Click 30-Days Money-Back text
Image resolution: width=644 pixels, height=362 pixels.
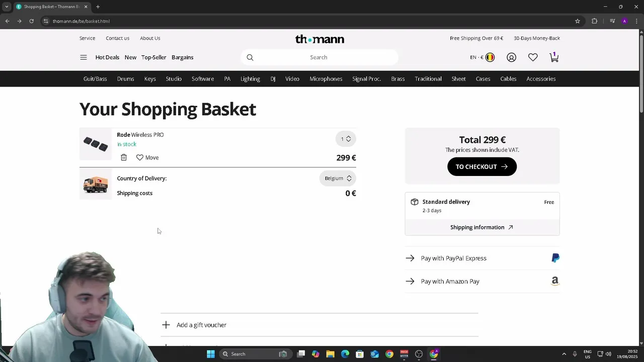[x=537, y=38]
